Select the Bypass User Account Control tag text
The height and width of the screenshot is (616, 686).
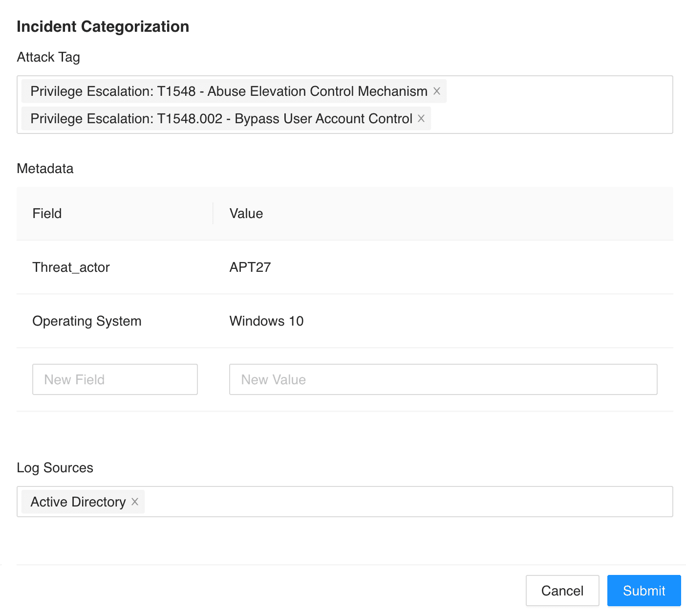(221, 118)
